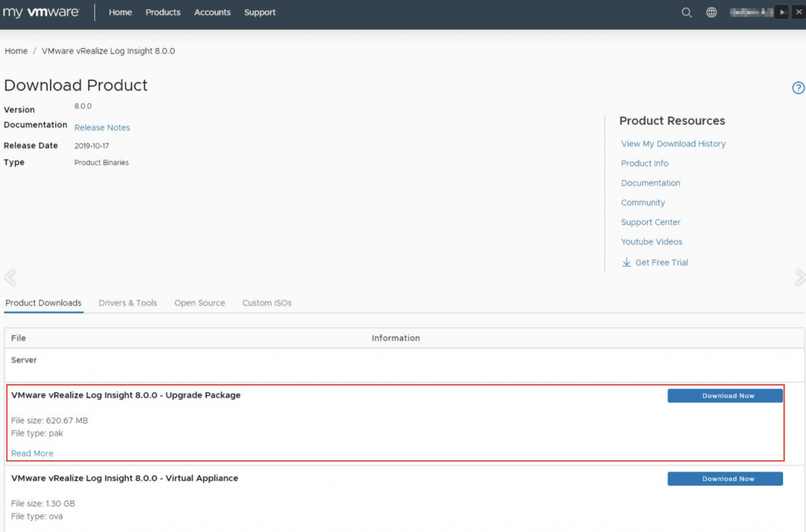Download the Virtual Appliance now
The height and width of the screenshot is (532, 806).
[725, 478]
